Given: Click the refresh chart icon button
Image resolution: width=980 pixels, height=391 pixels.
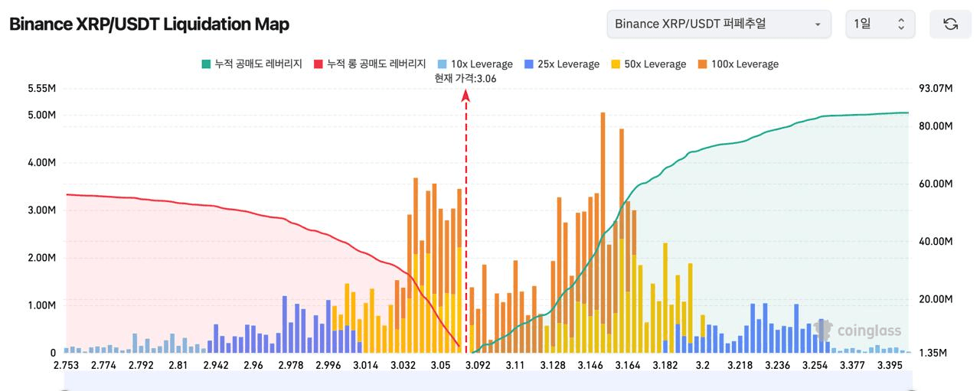Looking at the screenshot, I should [x=950, y=24].
